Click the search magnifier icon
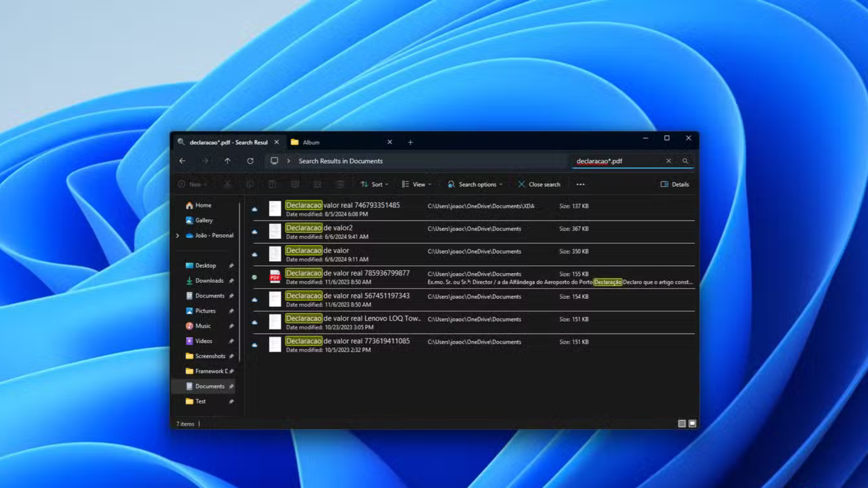 (x=685, y=161)
